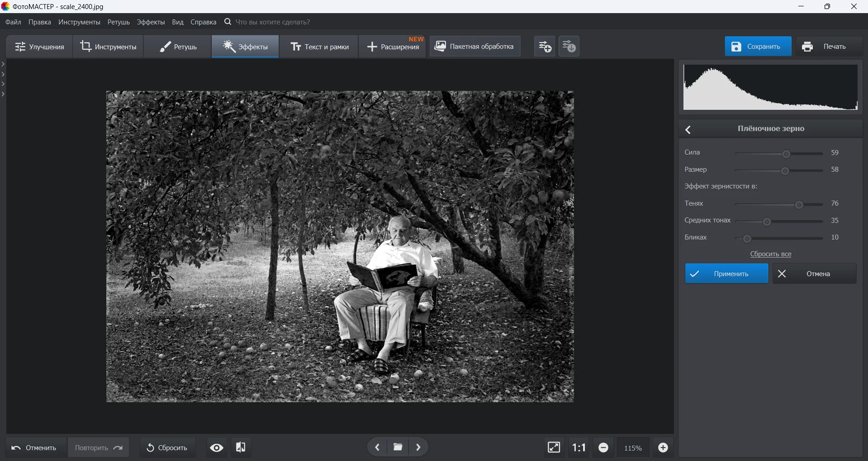Click the 115% zoom value
868x461 pixels.
point(633,448)
